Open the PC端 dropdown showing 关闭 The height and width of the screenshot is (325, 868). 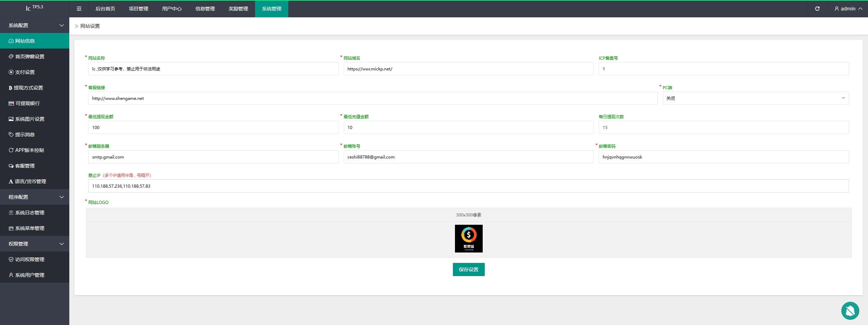click(755, 98)
